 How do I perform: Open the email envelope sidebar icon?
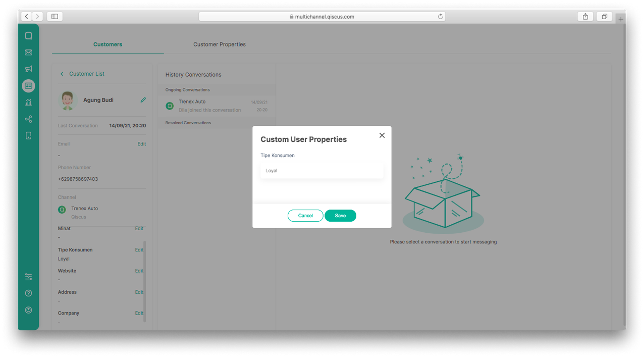coord(28,53)
